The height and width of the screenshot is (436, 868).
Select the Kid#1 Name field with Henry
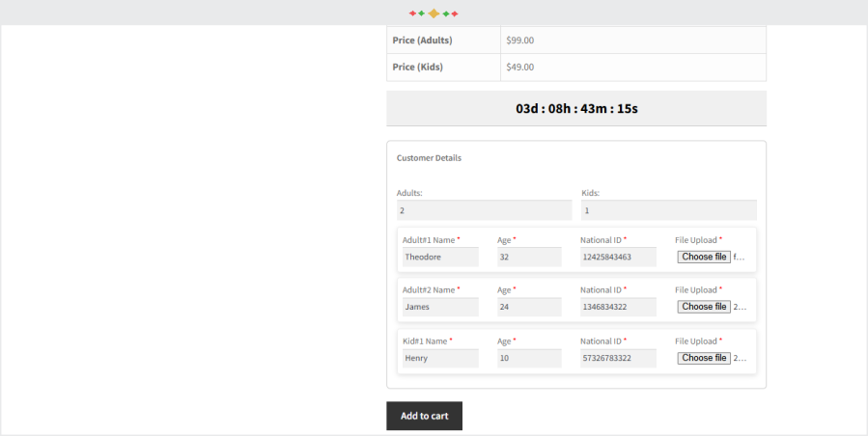tap(440, 358)
